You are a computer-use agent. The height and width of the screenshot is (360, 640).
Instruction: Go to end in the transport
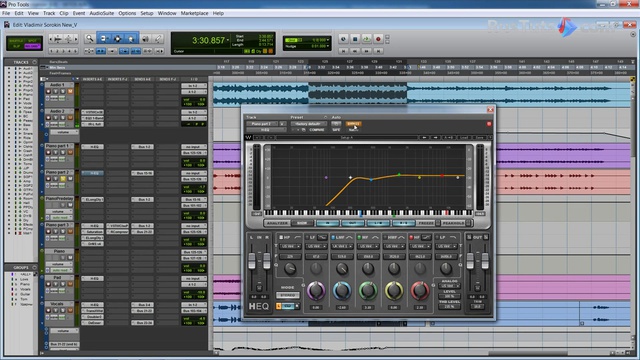[378, 51]
